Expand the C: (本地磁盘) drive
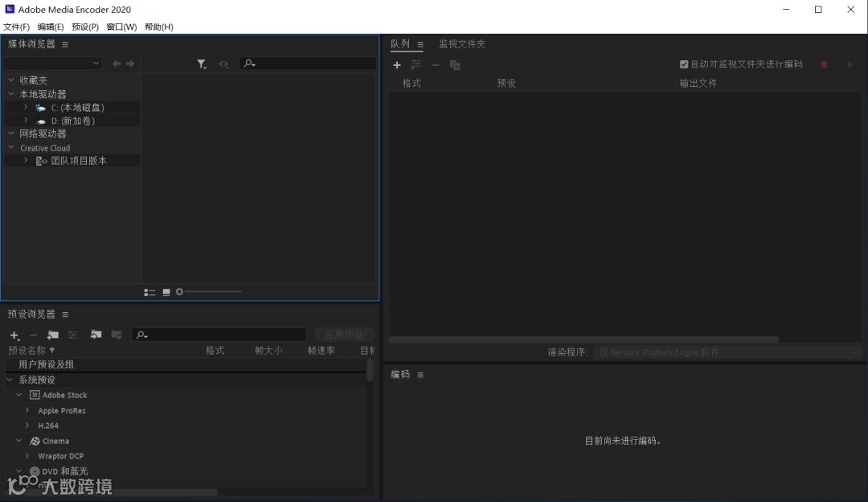The image size is (868, 502). [x=26, y=107]
